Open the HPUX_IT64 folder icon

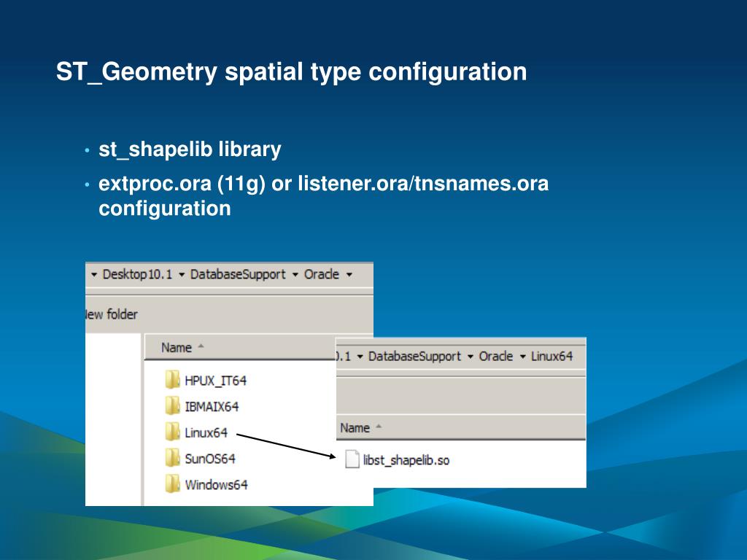172,380
